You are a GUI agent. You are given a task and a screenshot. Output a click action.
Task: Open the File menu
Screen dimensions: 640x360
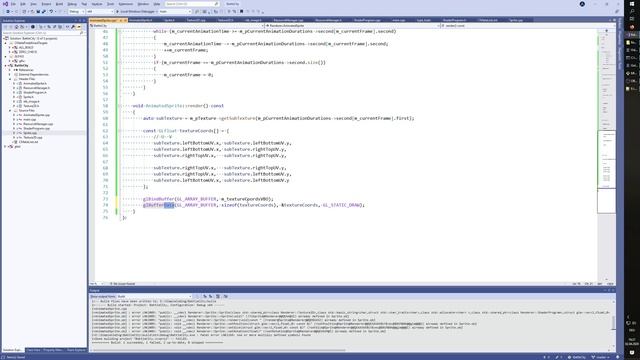coord(13,4)
